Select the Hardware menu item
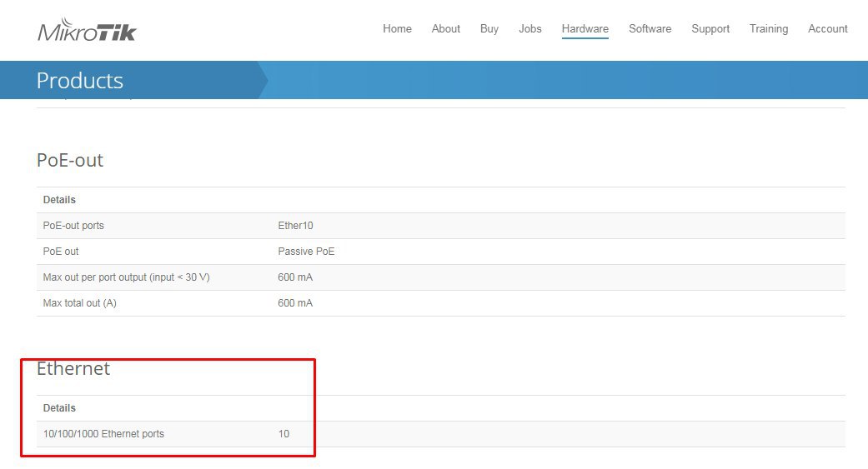 coord(585,29)
